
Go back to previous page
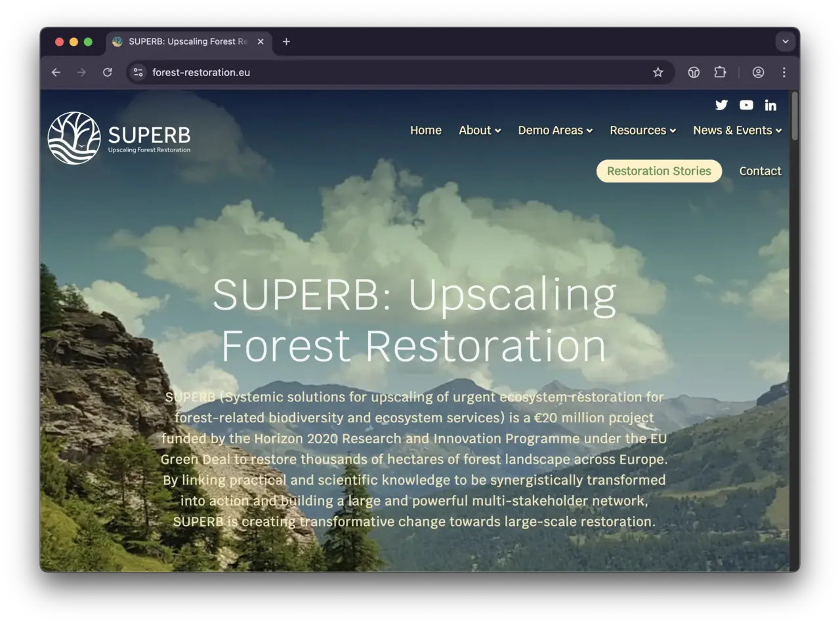tap(56, 73)
